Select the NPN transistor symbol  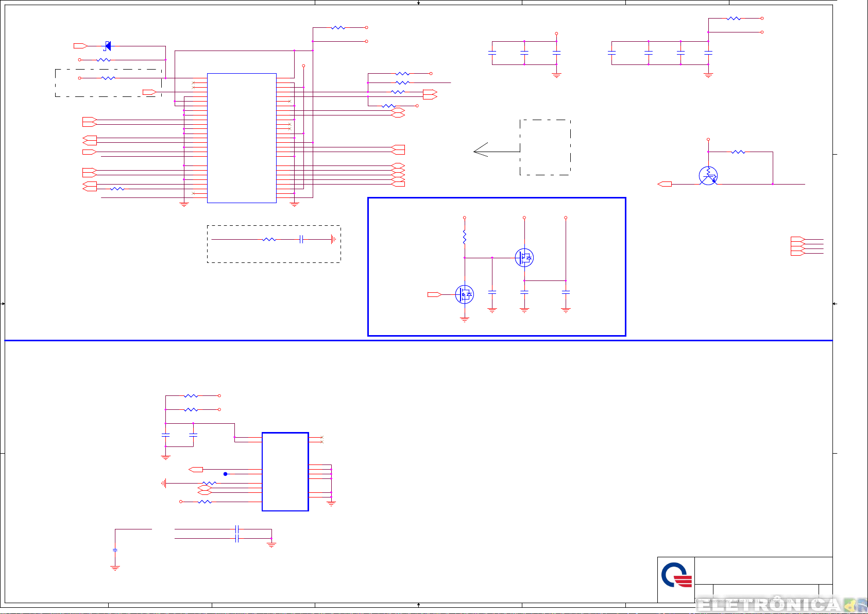pyautogui.click(x=708, y=176)
